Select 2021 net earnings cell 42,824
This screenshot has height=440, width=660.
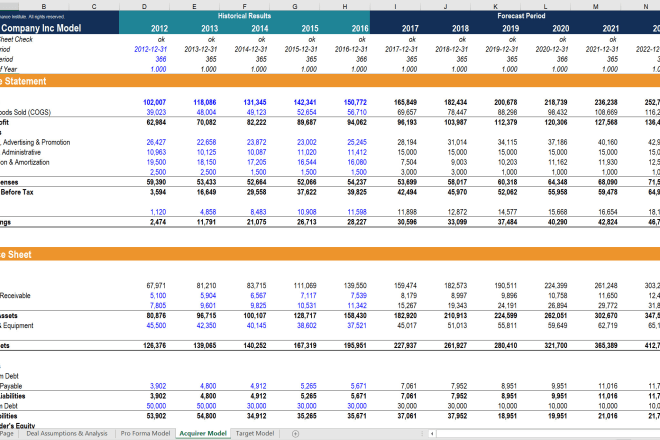(608, 222)
